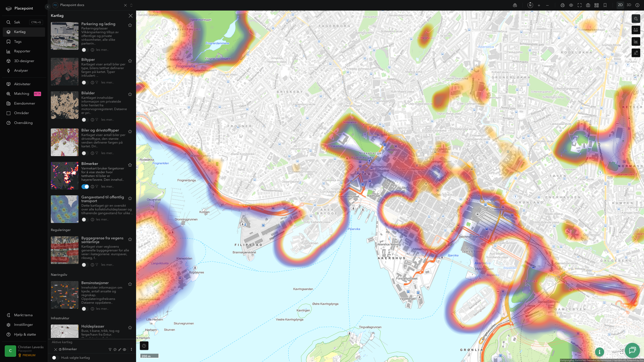Go to Eiendommer
This screenshot has width=644, height=362.
(24, 103)
